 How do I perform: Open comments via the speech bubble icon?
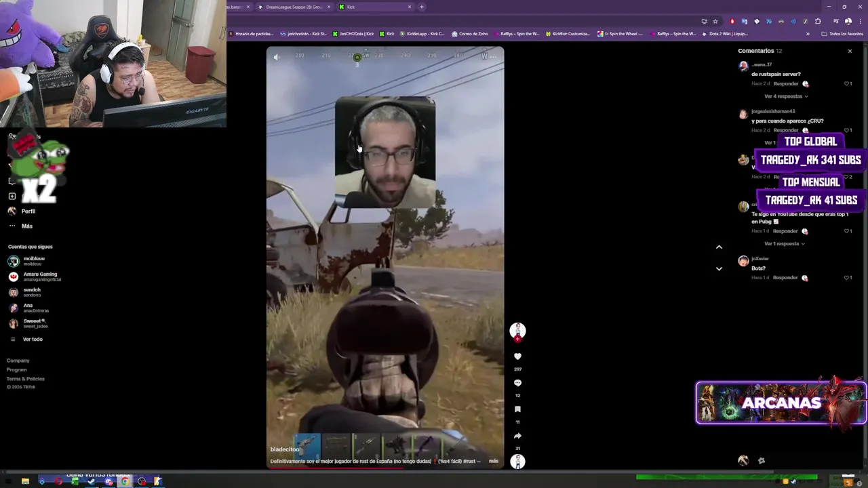(x=517, y=383)
